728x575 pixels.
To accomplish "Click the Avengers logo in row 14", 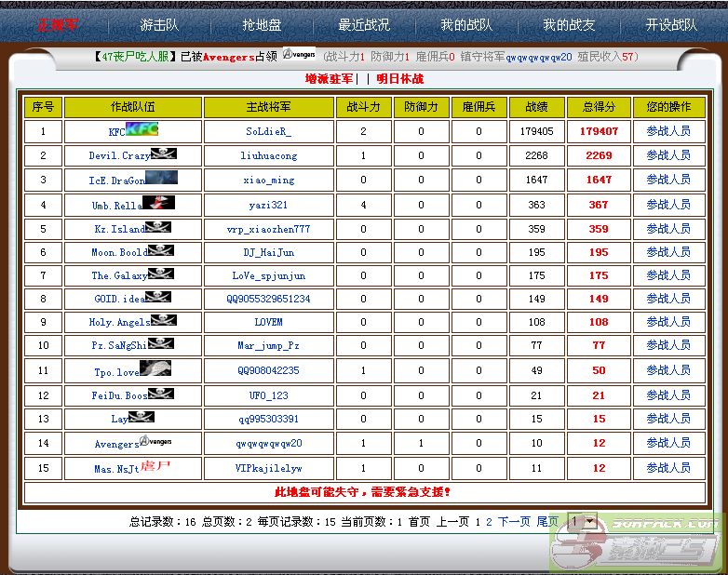I will tap(155, 441).
